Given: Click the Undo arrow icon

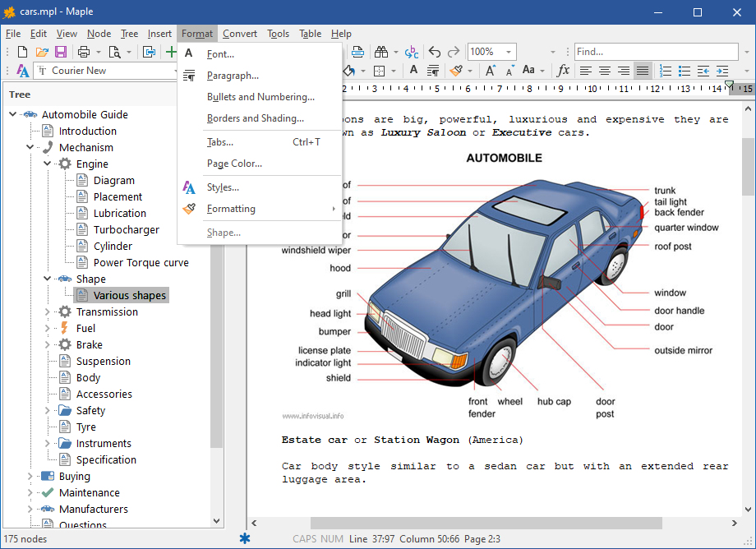Looking at the screenshot, I should [x=435, y=52].
